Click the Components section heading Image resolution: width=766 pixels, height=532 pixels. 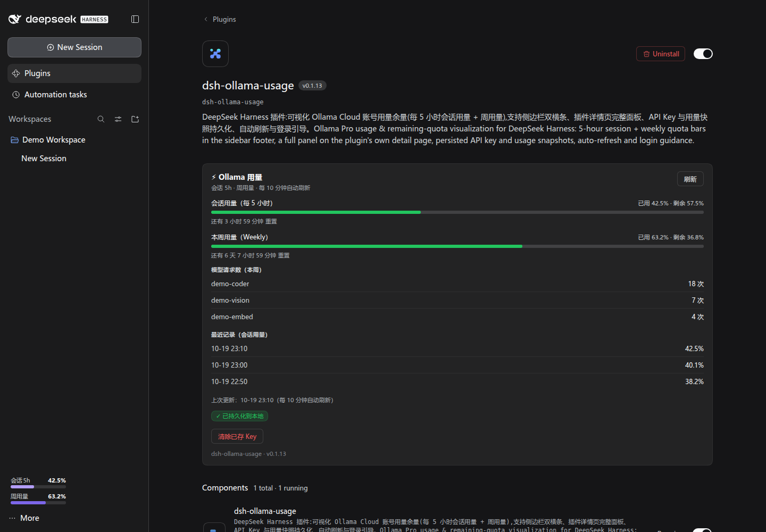pos(225,488)
